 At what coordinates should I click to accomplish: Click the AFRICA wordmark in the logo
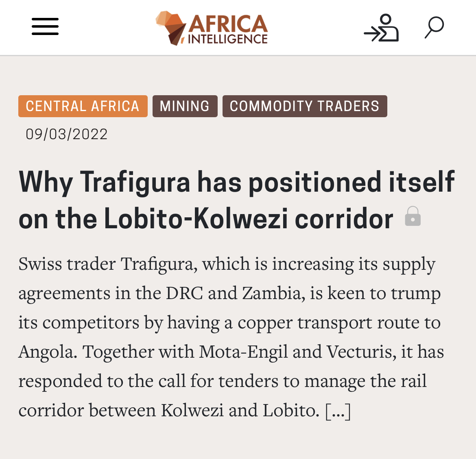228,24
